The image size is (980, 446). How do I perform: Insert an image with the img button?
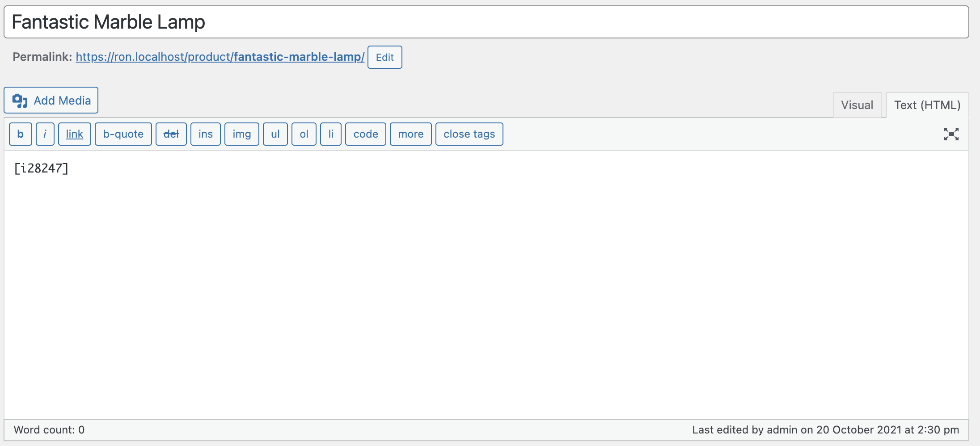click(x=241, y=134)
